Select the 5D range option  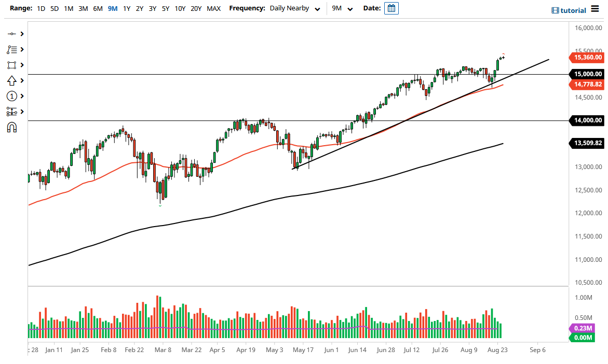coord(55,8)
